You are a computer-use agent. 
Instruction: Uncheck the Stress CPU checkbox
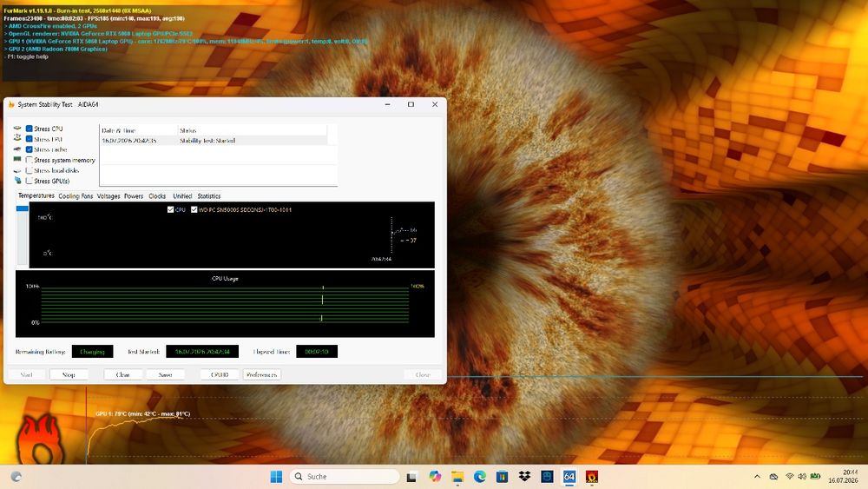pyautogui.click(x=30, y=129)
